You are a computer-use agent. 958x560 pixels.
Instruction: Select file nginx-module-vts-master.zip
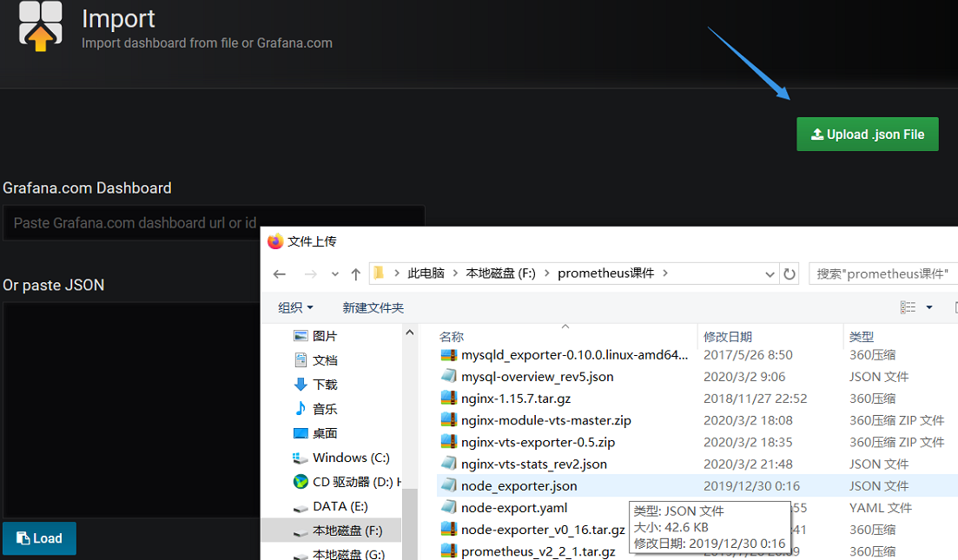(x=545, y=420)
